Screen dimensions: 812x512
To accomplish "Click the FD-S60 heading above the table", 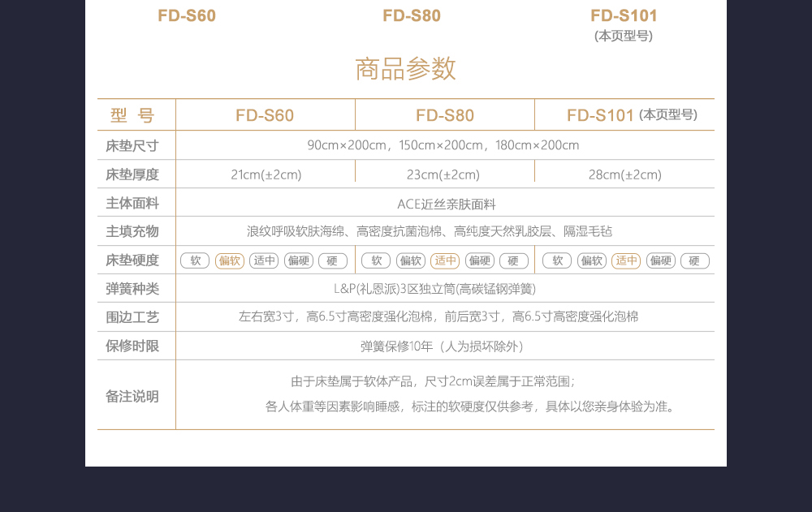I will [187, 15].
